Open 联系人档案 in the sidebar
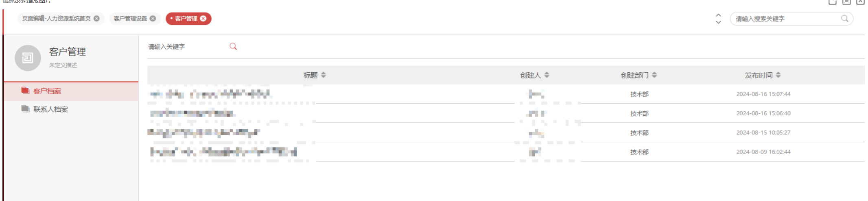Screen dimensions: 868x201 (50, 109)
